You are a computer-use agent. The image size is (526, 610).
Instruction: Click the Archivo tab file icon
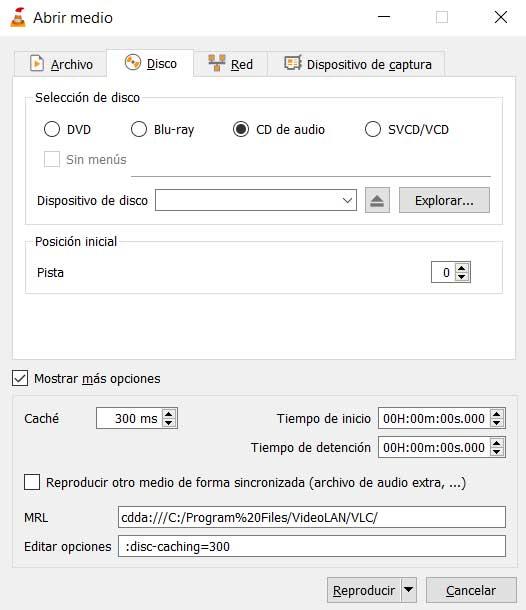coord(37,63)
